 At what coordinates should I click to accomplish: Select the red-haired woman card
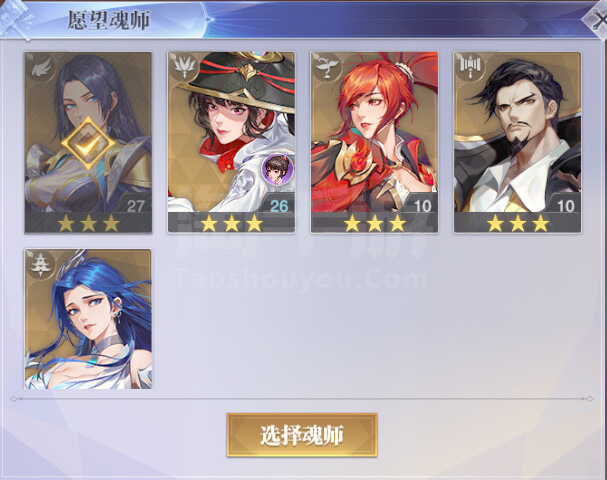click(374, 142)
